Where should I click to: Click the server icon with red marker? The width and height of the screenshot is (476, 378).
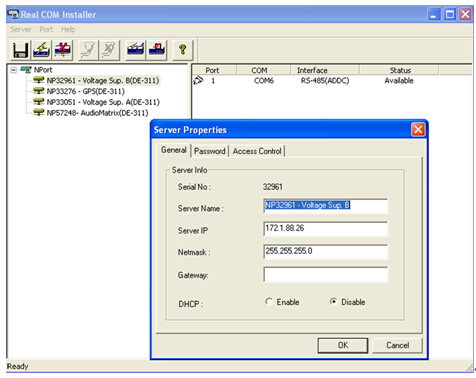click(157, 50)
